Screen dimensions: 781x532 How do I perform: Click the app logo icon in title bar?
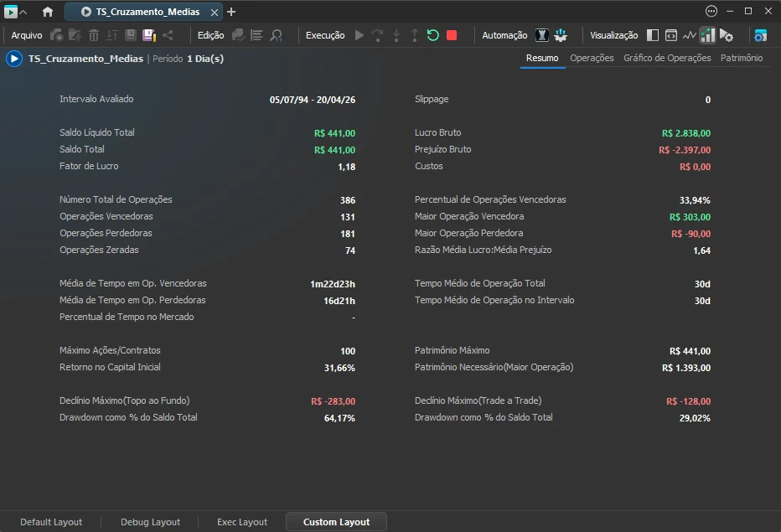[x=10, y=12]
